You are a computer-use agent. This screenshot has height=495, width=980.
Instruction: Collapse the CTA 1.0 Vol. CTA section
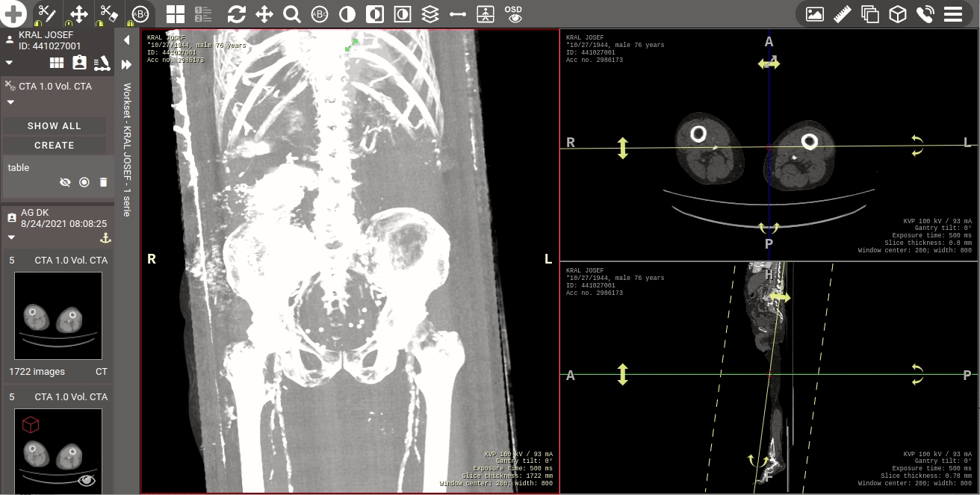(10, 102)
